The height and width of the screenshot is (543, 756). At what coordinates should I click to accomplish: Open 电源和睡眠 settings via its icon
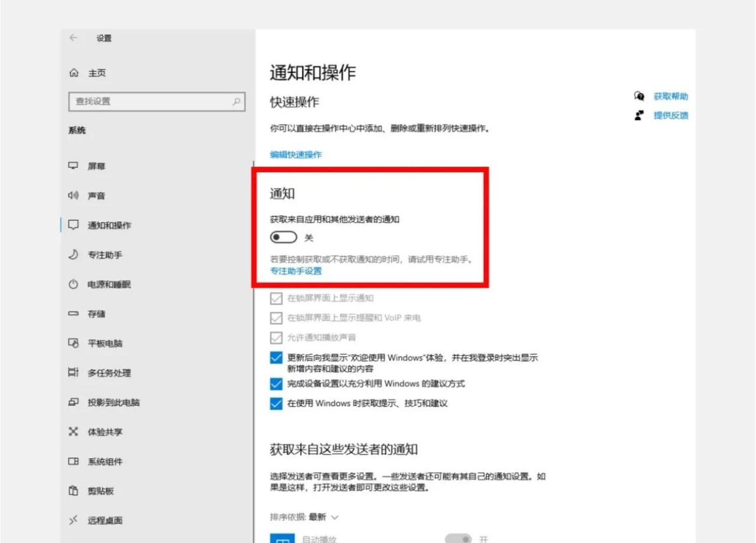(x=73, y=284)
